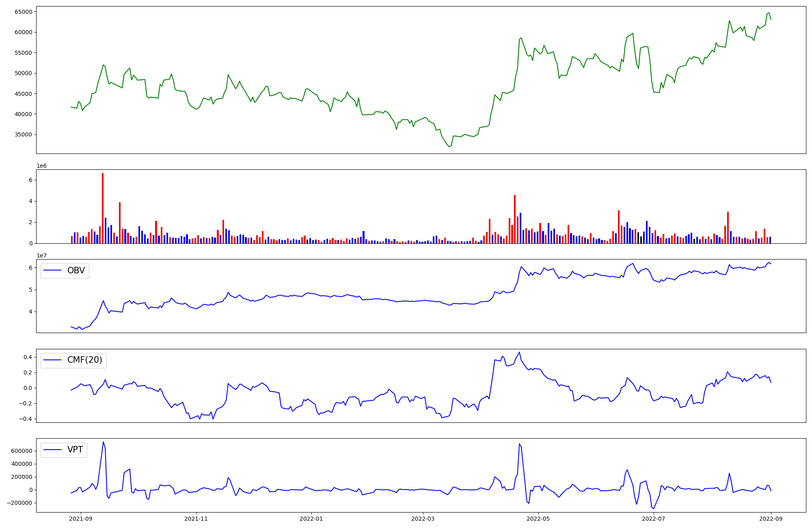
Task: Click the tallest red volume bar
Action: click(x=103, y=208)
